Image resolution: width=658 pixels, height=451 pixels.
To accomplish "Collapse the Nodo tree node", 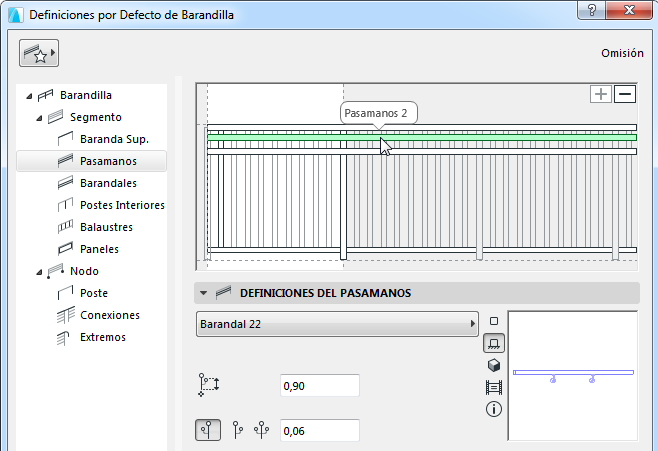I will click(39, 272).
